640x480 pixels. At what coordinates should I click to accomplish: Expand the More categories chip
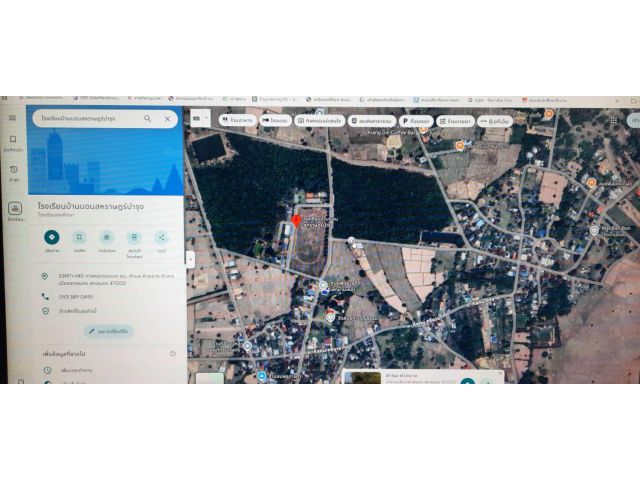[x=495, y=121]
